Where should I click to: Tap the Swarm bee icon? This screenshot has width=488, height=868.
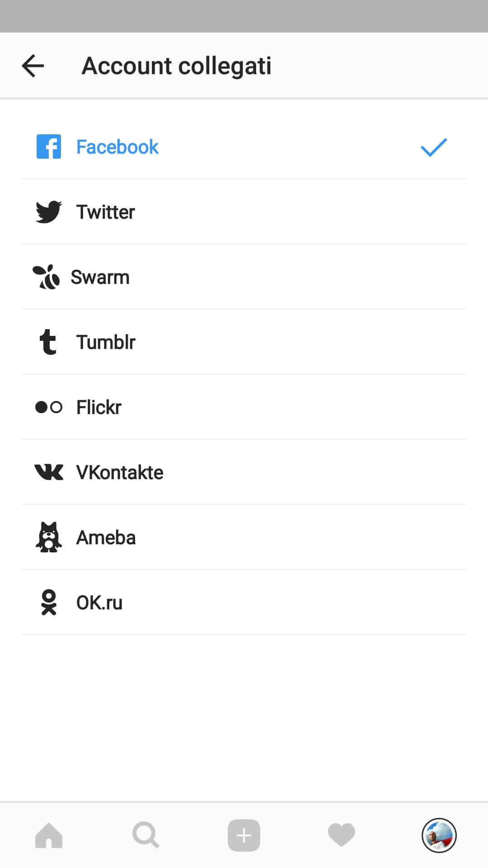pyautogui.click(x=46, y=277)
